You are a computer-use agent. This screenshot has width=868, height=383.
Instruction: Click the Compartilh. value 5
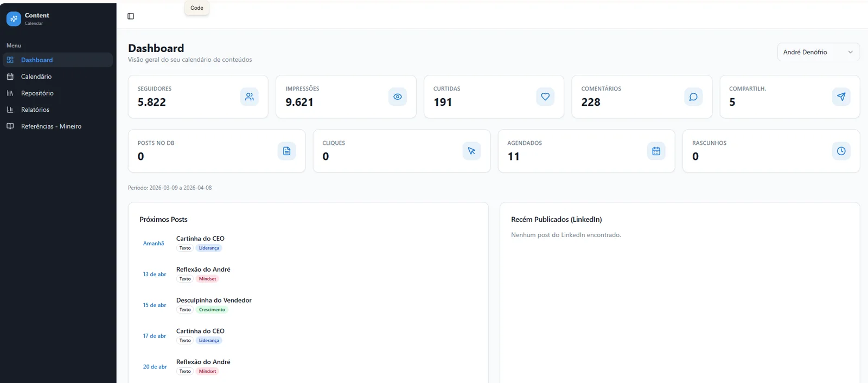732,102
